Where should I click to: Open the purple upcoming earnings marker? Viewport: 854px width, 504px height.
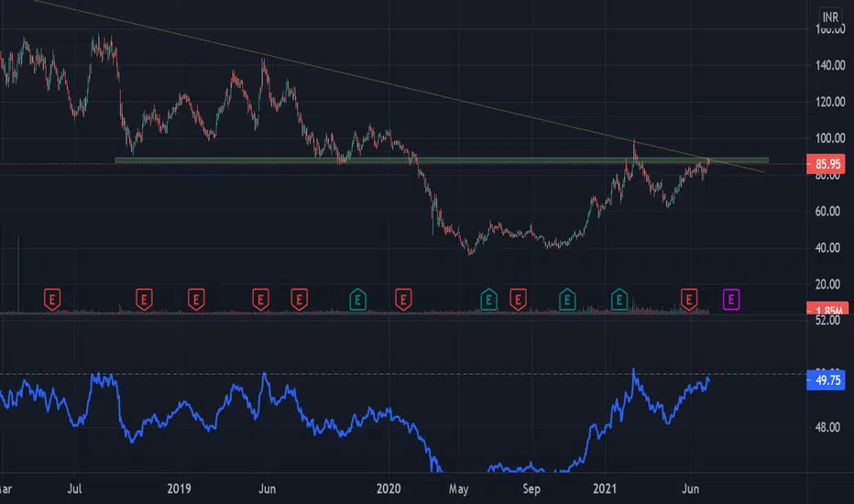[x=731, y=299]
